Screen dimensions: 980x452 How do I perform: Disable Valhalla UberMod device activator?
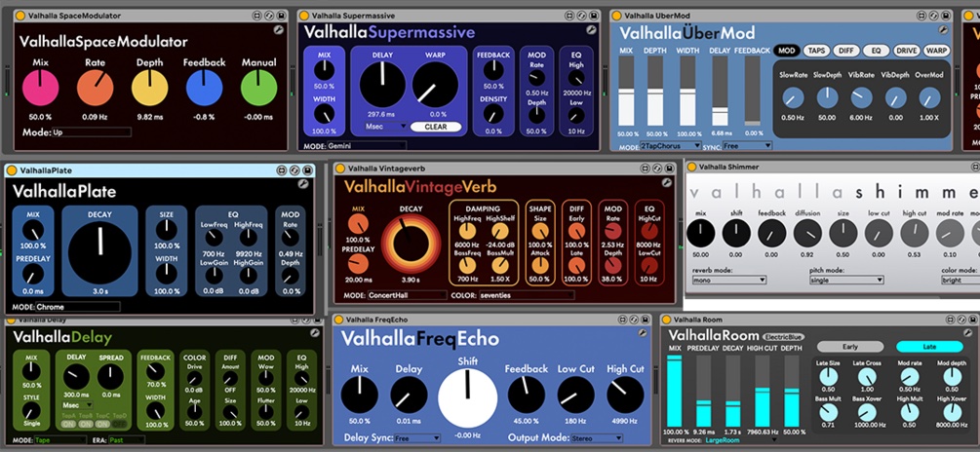point(616,15)
